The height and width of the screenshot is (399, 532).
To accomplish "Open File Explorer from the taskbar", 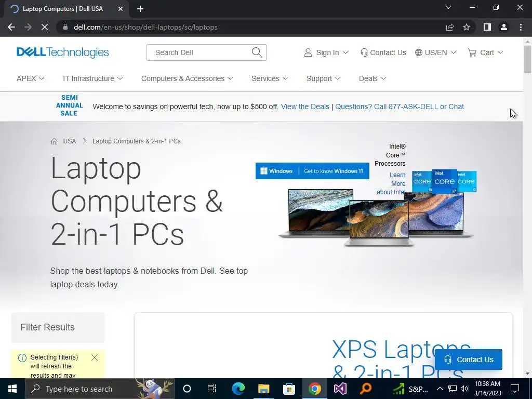I will click(263, 389).
